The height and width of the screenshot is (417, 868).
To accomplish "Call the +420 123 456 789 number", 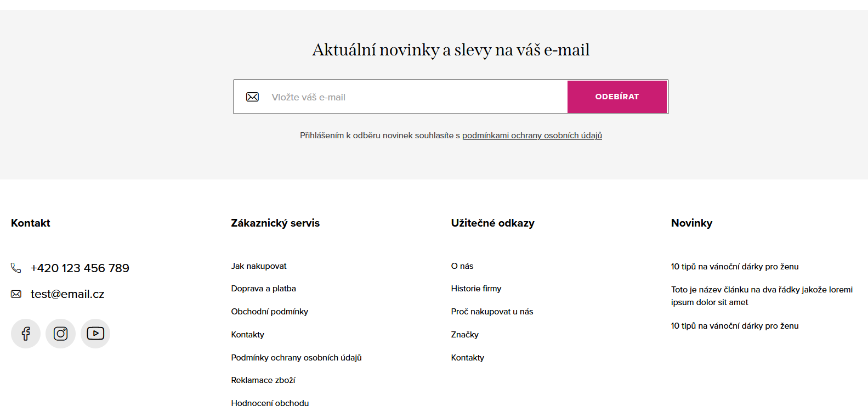I will [80, 268].
